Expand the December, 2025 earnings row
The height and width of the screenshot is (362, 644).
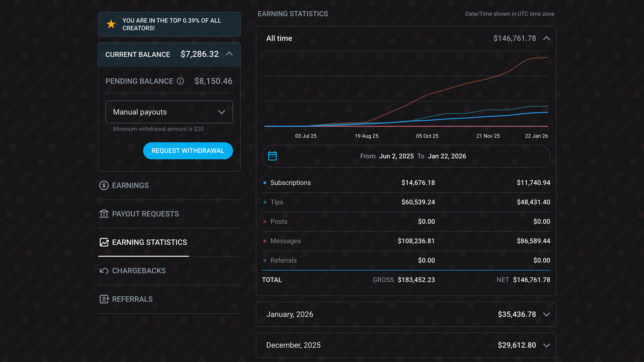click(x=547, y=345)
